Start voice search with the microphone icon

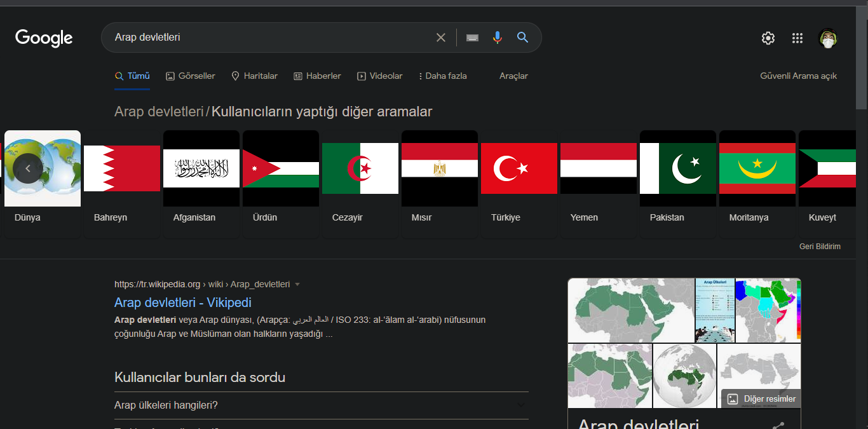point(498,37)
